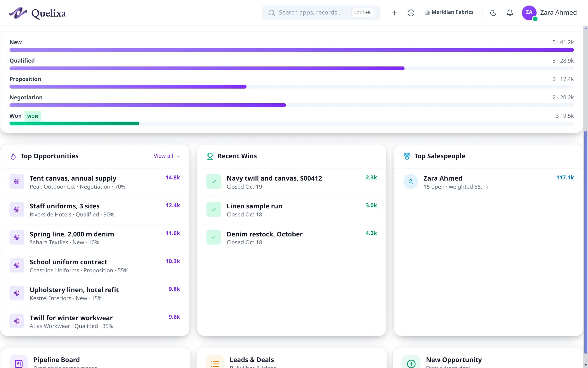Click the '5 · 41.2k' New stage count
The height and width of the screenshot is (368, 588).
pos(563,42)
